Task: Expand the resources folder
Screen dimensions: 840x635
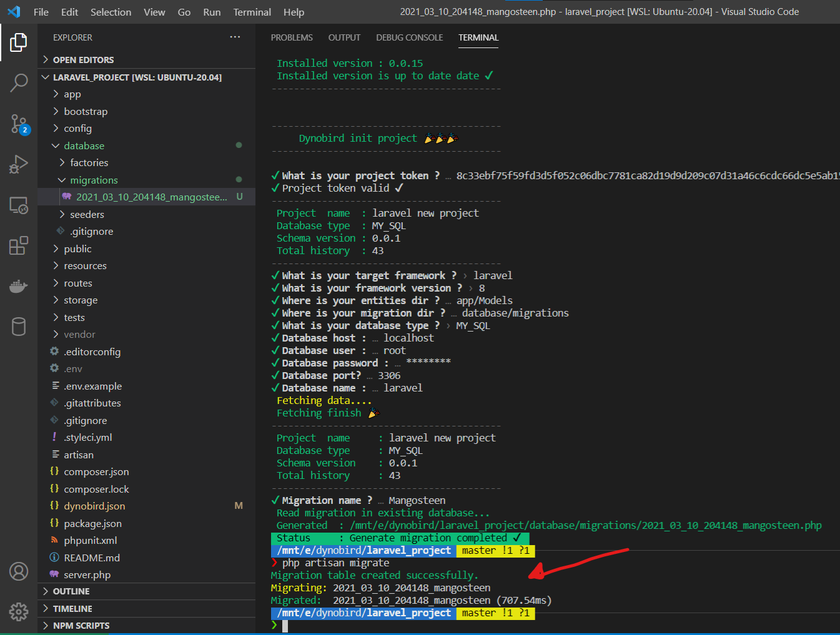Action: tap(146, 266)
